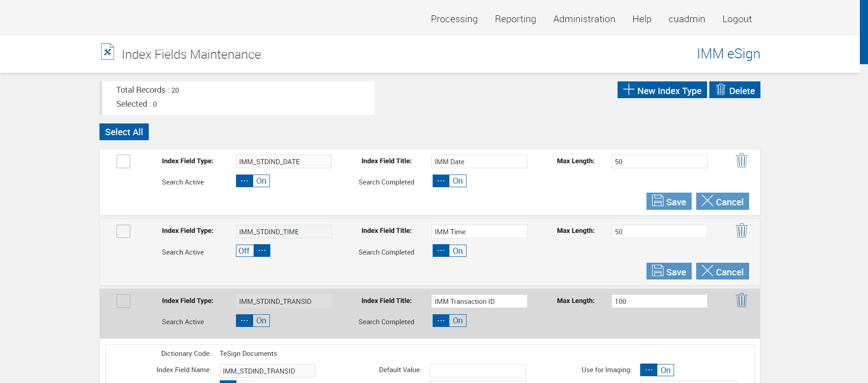Delete the IMM_STDIND_DATE row via trash icon
Viewport: 868px width, 383px height.
[x=741, y=161]
